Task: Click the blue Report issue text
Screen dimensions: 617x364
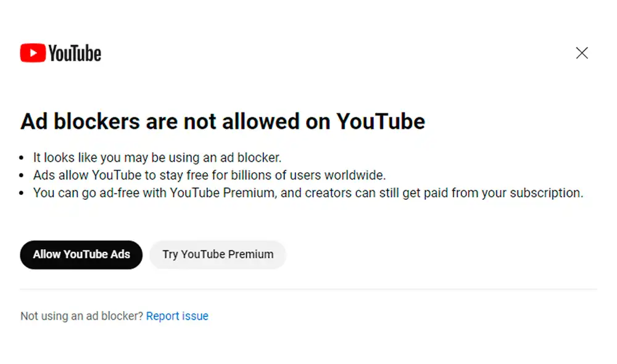Action: tap(177, 316)
